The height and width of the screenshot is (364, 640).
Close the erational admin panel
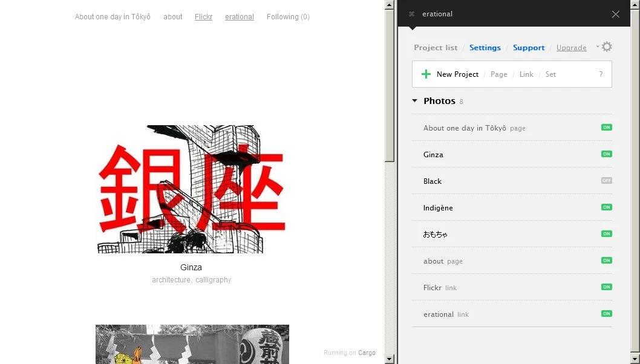coord(615,14)
